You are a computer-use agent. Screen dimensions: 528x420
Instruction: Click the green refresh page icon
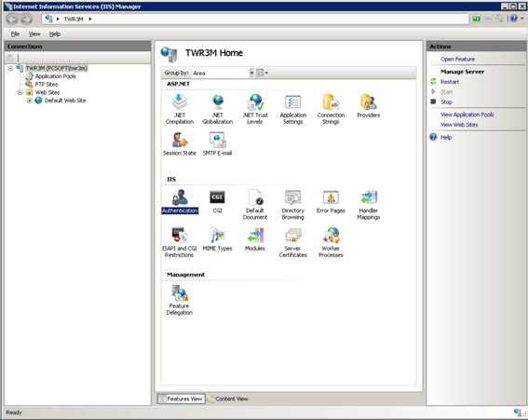point(476,19)
